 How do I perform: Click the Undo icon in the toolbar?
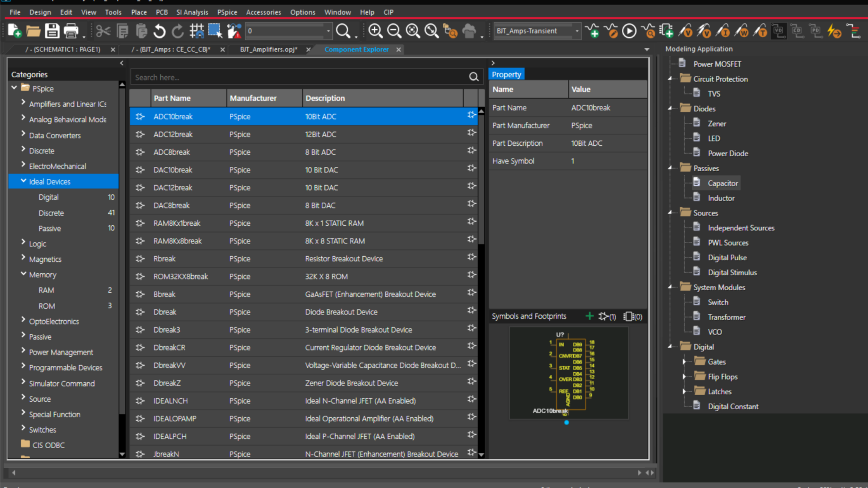click(x=159, y=31)
